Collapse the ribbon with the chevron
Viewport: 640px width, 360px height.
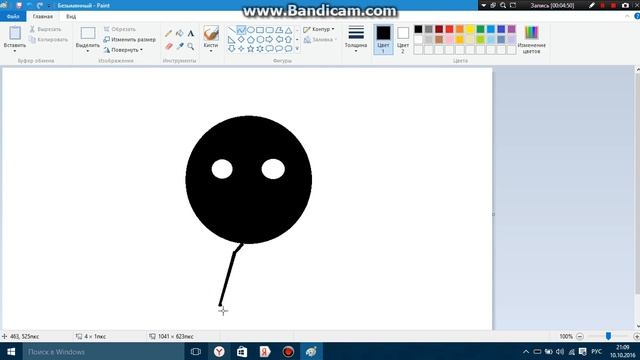[x=627, y=16]
